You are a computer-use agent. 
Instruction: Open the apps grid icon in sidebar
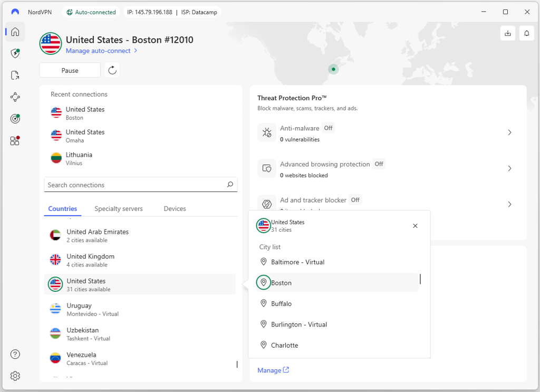tap(15, 140)
